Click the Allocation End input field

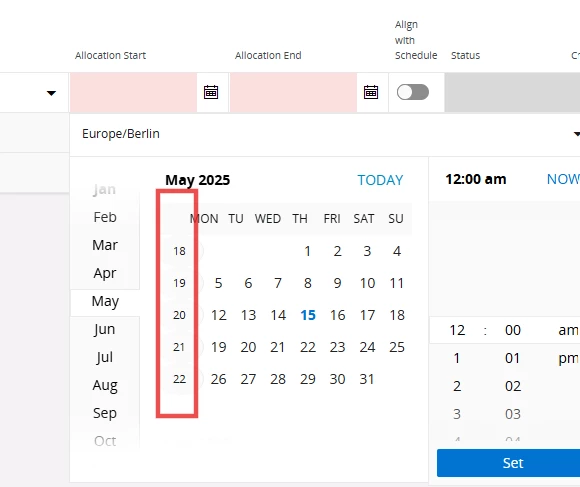293,92
